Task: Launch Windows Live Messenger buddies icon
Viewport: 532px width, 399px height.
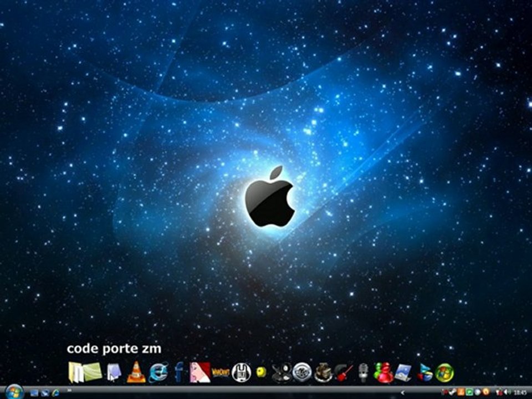Action: point(383,372)
